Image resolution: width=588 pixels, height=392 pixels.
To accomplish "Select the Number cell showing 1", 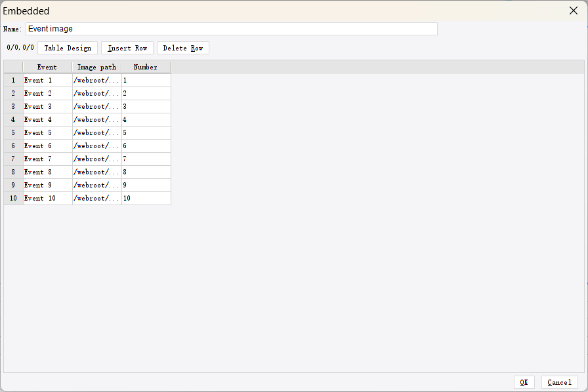I will 145,79.
